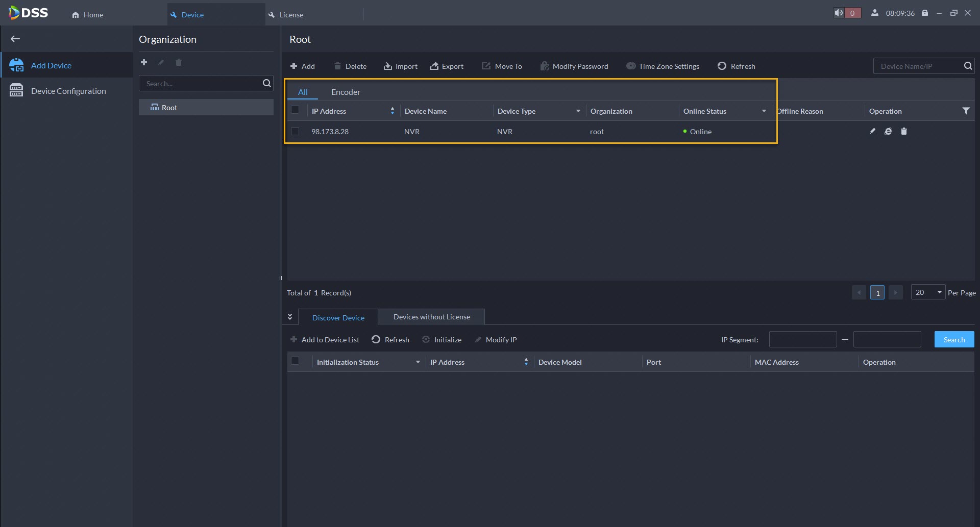Collapse discover device panel with double chevron

coord(290,317)
